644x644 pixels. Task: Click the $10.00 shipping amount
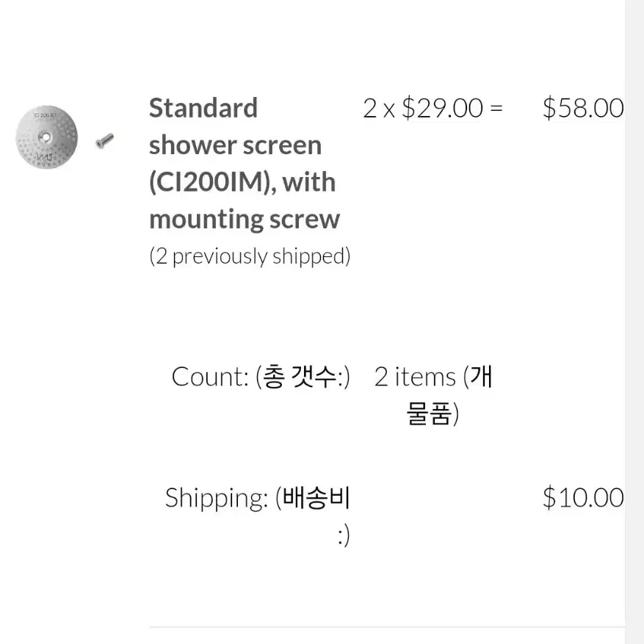pyautogui.click(x=583, y=498)
